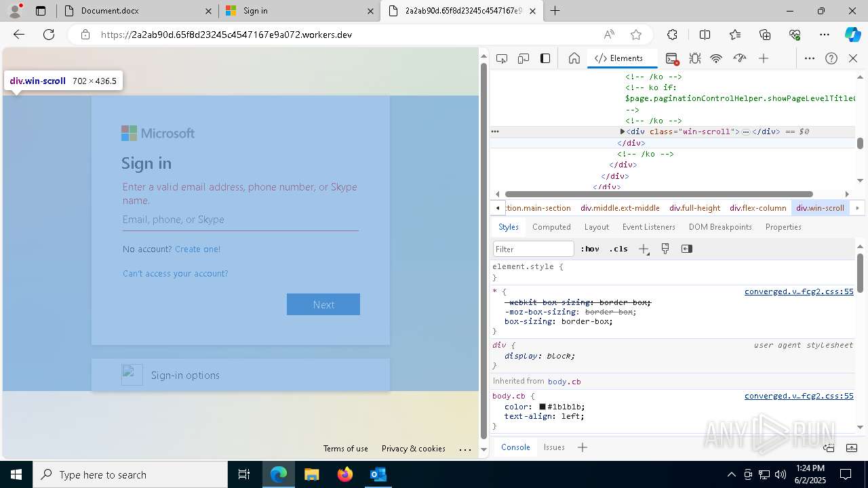The width and height of the screenshot is (868, 488).
Task: Open the DevTools Welcome home tab
Action: [574, 58]
